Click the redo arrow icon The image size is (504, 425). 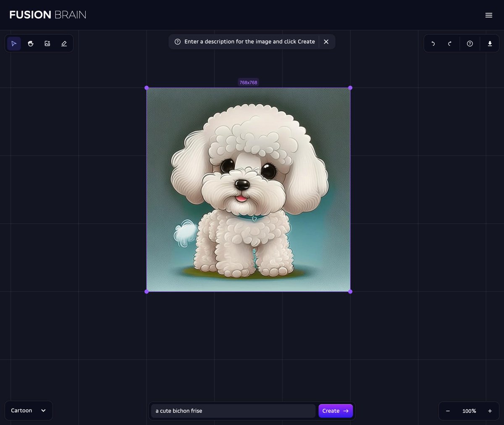[x=450, y=44]
